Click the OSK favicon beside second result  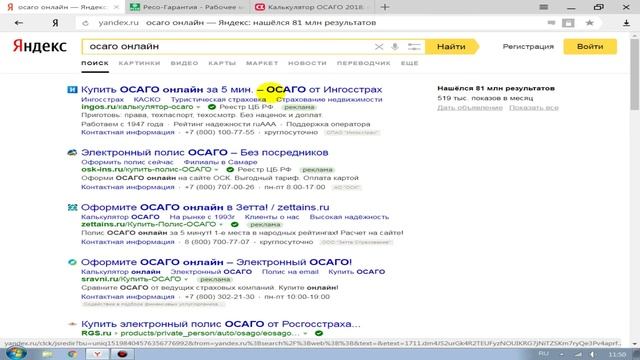point(72,152)
